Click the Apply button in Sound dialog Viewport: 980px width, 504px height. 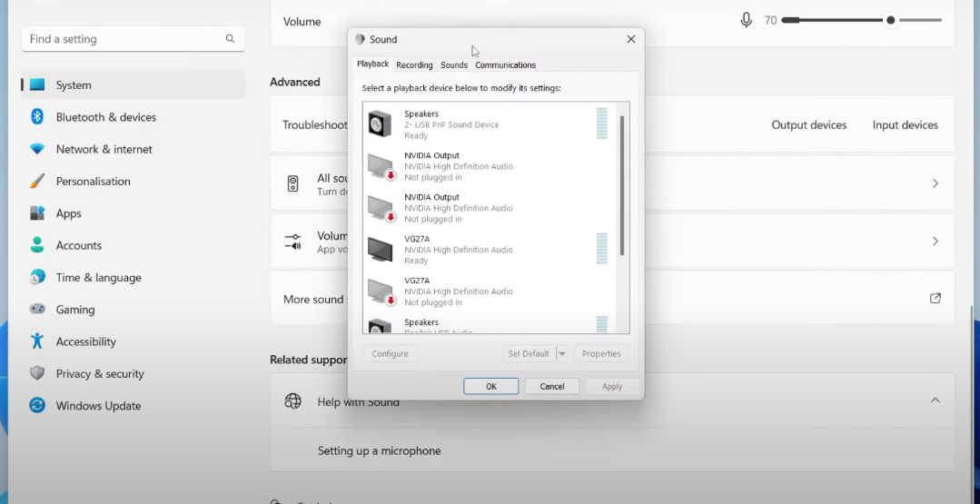point(612,387)
